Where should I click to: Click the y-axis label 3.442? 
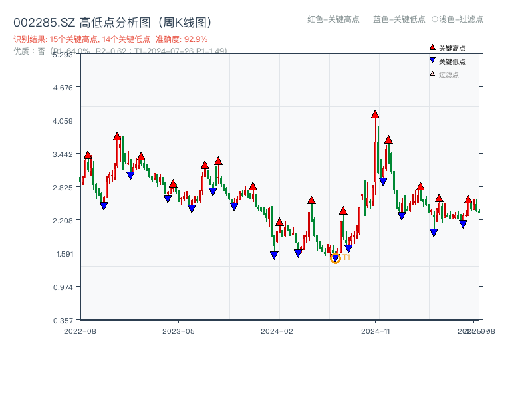(63, 154)
